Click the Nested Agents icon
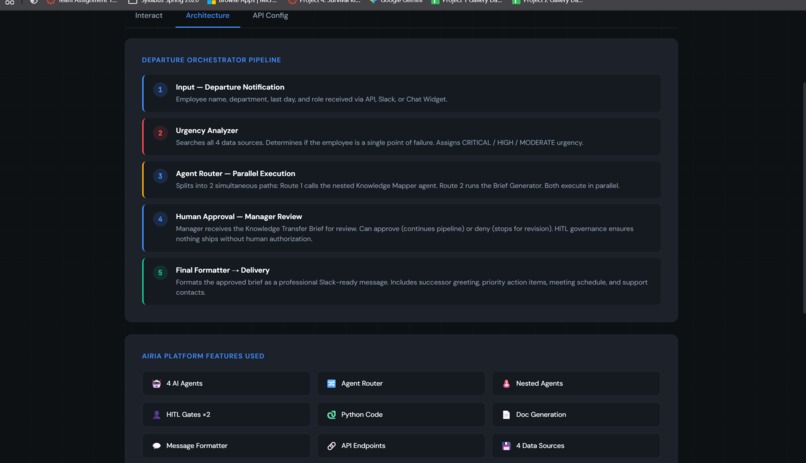This screenshot has width=806, height=463. pos(506,384)
